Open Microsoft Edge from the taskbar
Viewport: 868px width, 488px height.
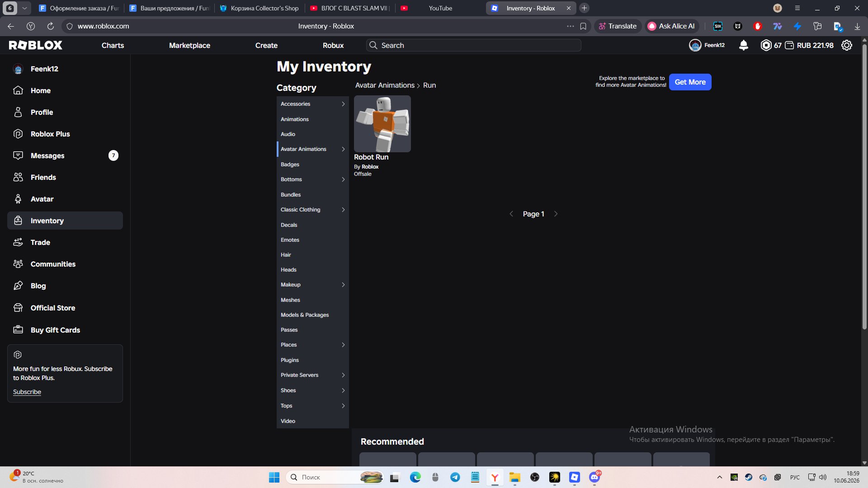tap(415, 477)
